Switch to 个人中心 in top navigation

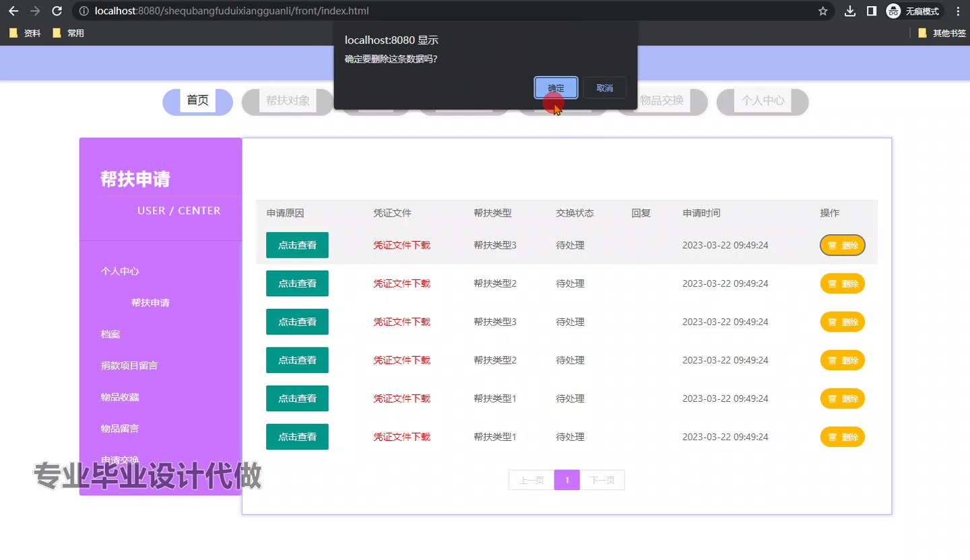pyautogui.click(x=763, y=101)
